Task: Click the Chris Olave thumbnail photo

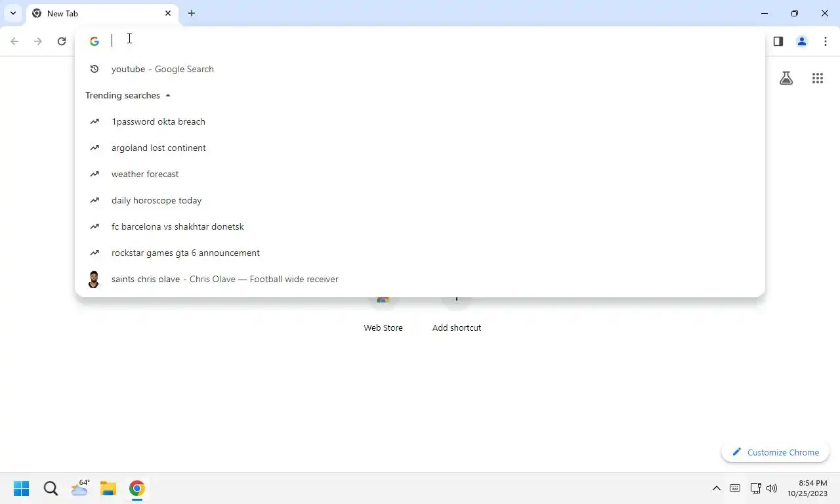Action: coord(94,280)
